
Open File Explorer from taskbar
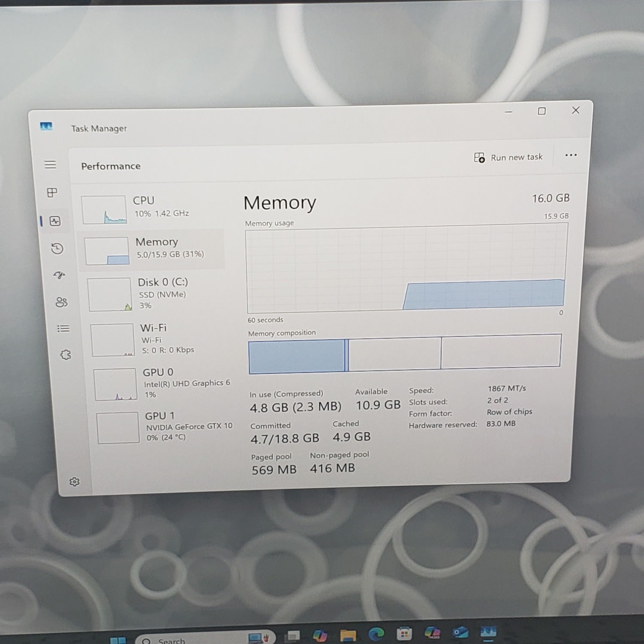tap(348, 635)
